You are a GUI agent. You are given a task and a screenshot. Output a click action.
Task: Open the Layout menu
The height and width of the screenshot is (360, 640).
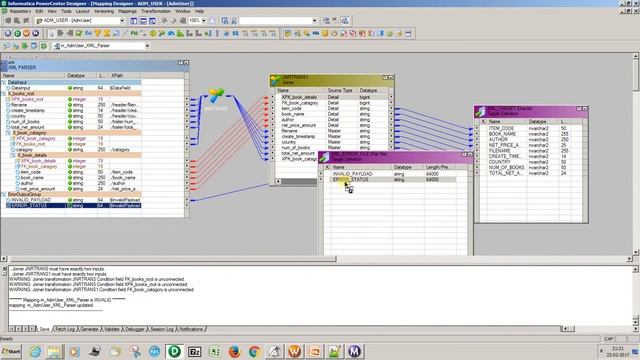(x=82, y=11)
